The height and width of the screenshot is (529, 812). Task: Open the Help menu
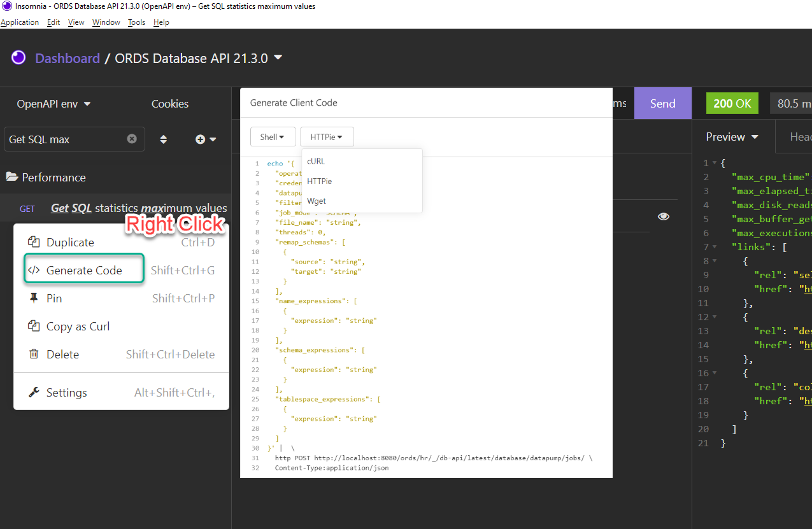point(161,22)
